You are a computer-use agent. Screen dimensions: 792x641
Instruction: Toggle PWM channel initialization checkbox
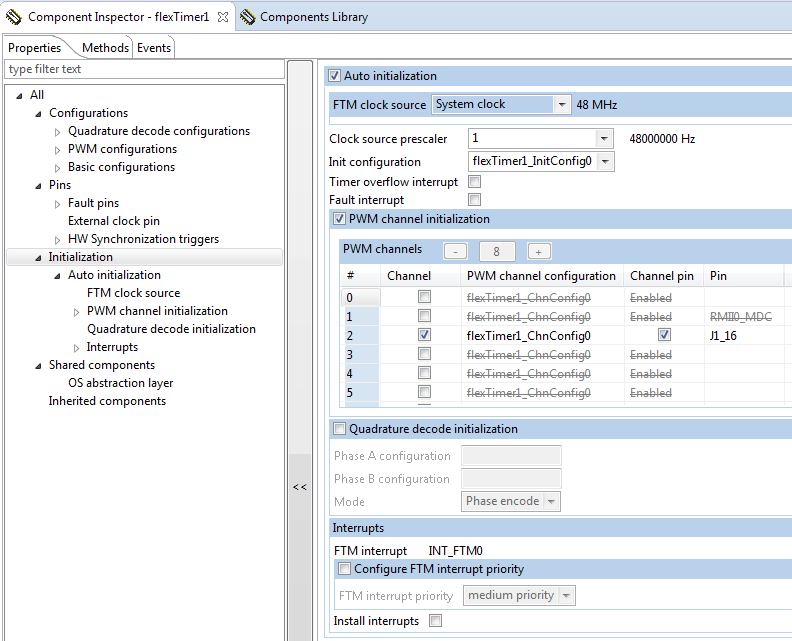pyautogui.click(x=339, y=219)
